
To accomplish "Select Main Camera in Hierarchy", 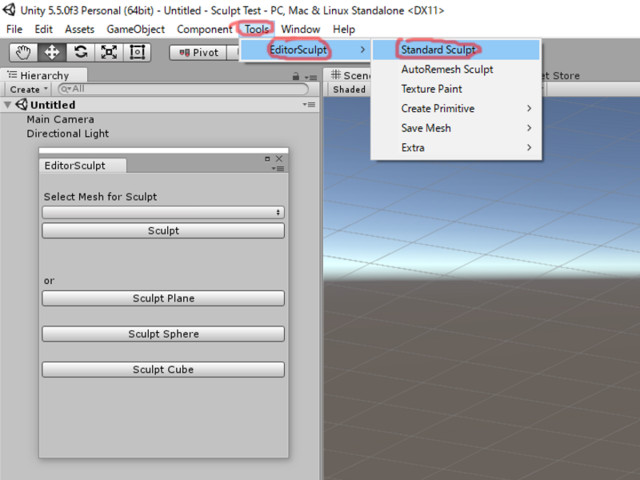I will click(60, 119).
